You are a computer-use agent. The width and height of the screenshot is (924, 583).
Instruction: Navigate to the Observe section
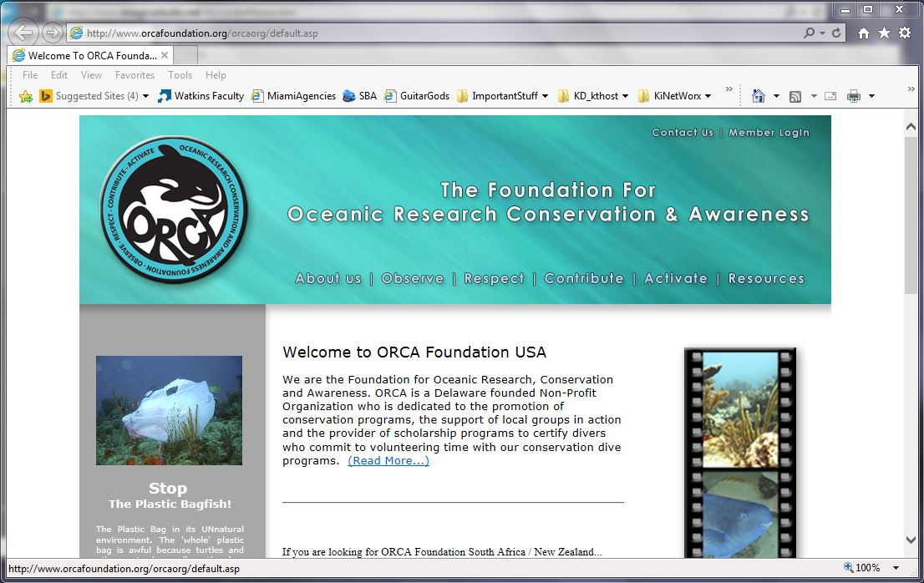412,278
